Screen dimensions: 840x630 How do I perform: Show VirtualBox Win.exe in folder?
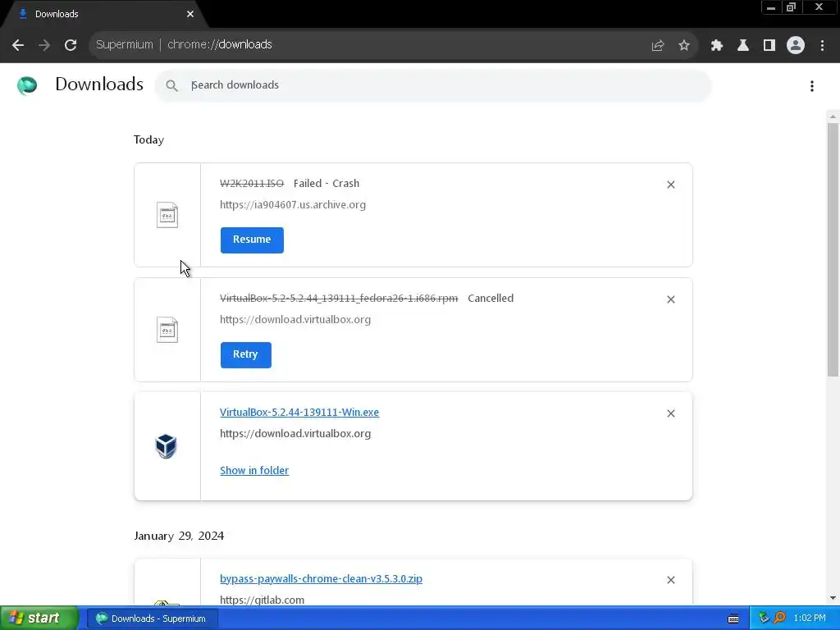254,470
